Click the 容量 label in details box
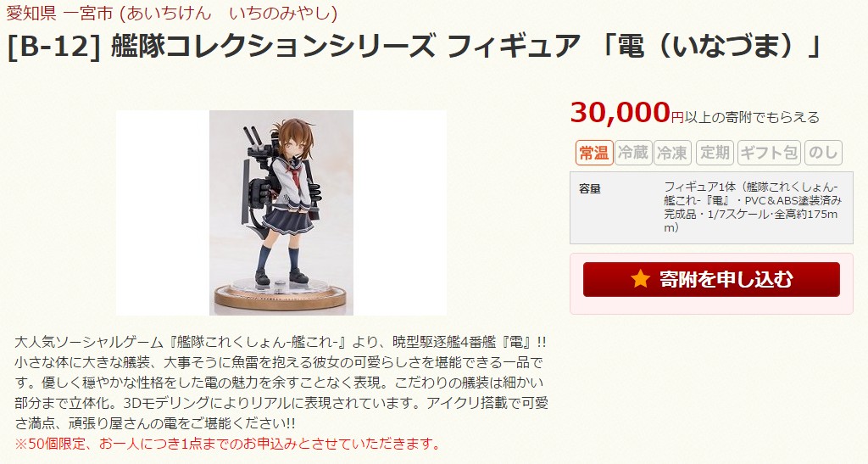This screenshot has height=464, width=868. (x=590, y=189)
